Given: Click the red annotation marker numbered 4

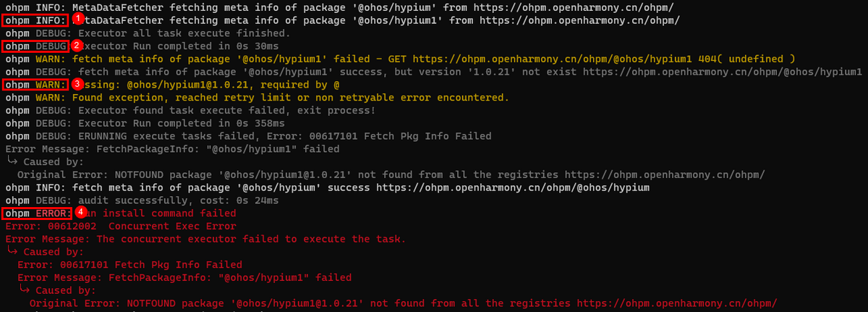Looking at the screenshot, I should click(82, 212).
